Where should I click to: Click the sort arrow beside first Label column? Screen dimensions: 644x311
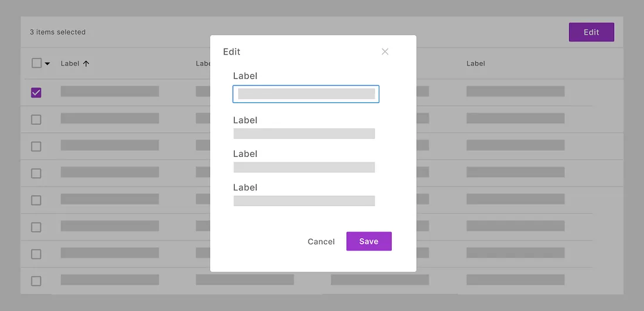tap(86, 64)
